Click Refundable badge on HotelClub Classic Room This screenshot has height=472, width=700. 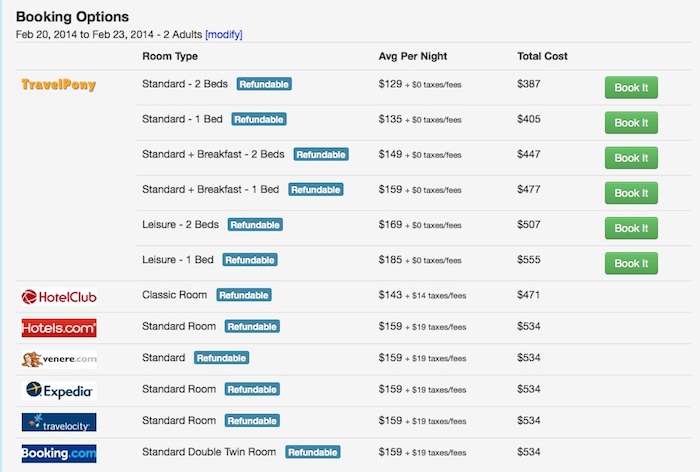(x=244, y=295)
